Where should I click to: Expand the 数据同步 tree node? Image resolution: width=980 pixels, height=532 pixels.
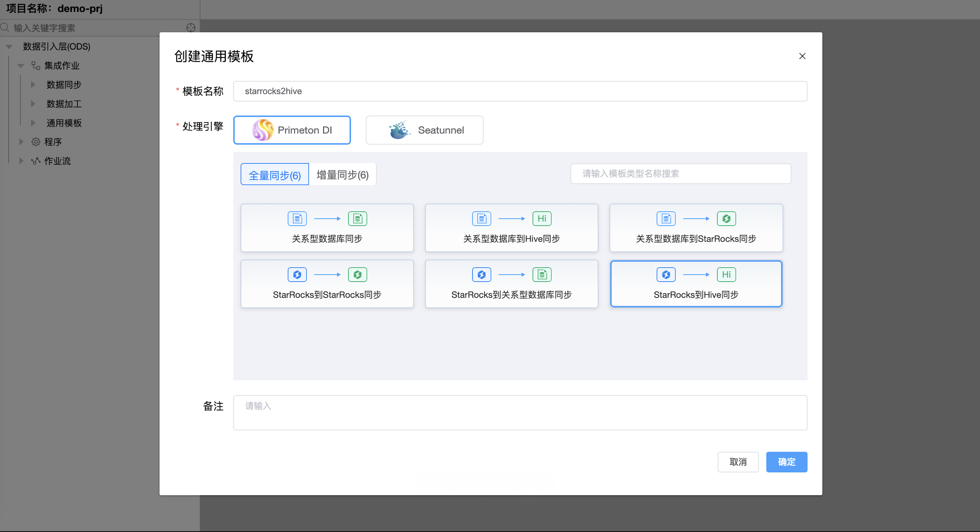point(33,84)
